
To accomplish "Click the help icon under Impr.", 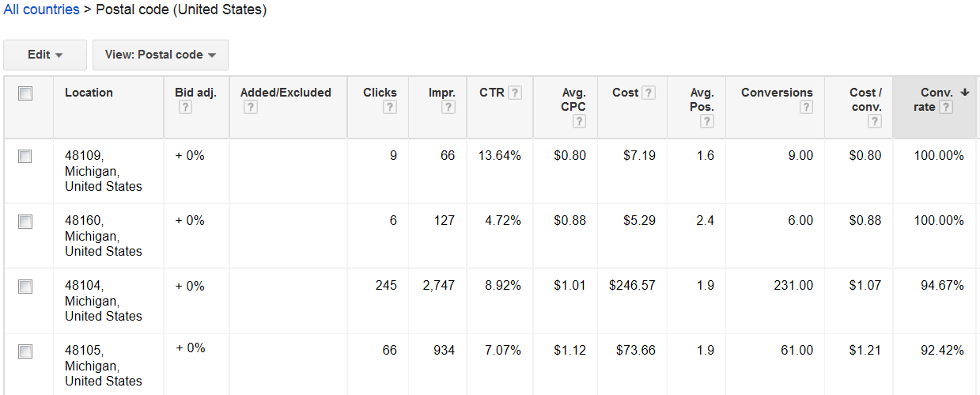I will [x=448, y=107].
